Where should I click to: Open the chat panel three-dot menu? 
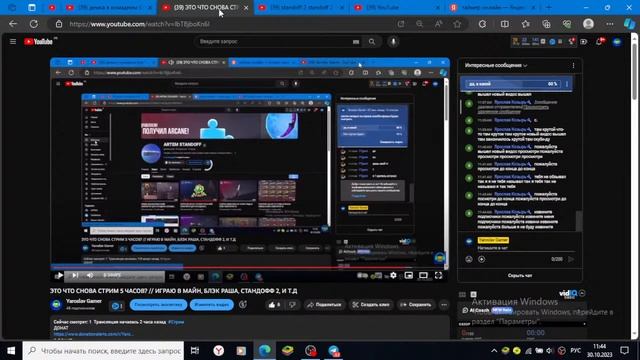click(573, 65)
